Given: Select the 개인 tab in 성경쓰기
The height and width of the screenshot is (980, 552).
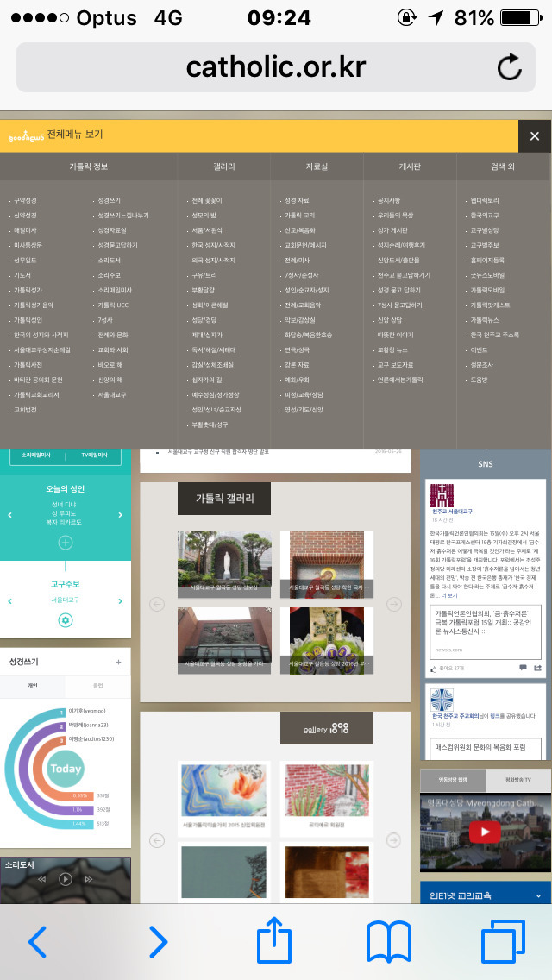Looking at the screenshot, I should [33, 686].
